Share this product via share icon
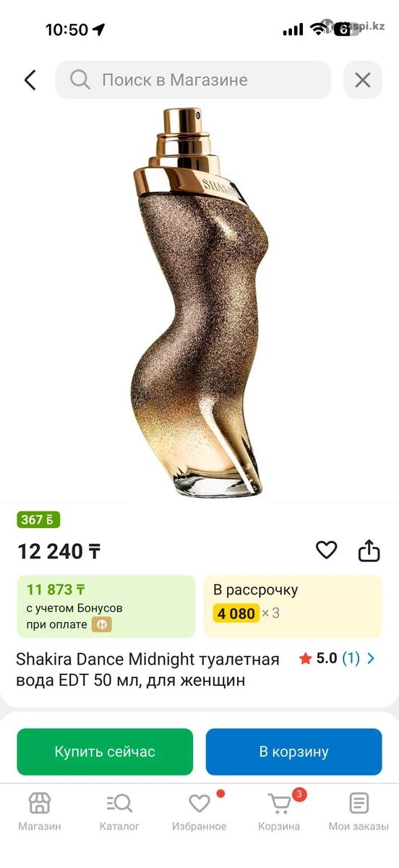The height and width of the screenshot is (868, 399). [369, 550]
